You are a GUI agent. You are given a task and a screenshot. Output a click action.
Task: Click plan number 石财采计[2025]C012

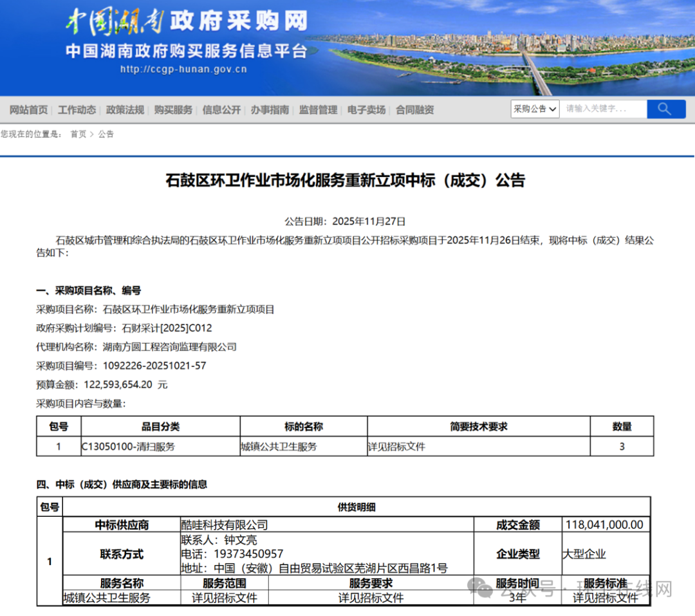(167, 328)
